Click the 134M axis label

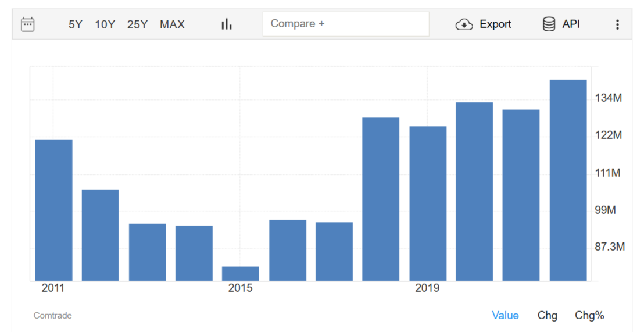(x=609, y=98)
